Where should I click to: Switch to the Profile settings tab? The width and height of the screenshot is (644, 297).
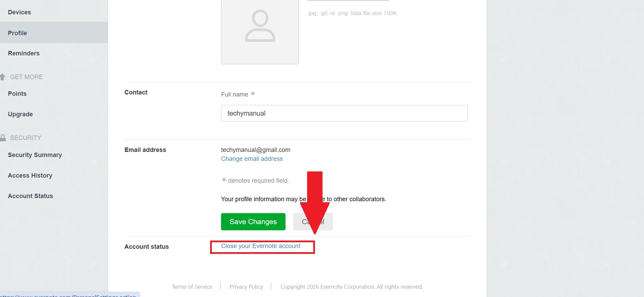pos(17,33)
